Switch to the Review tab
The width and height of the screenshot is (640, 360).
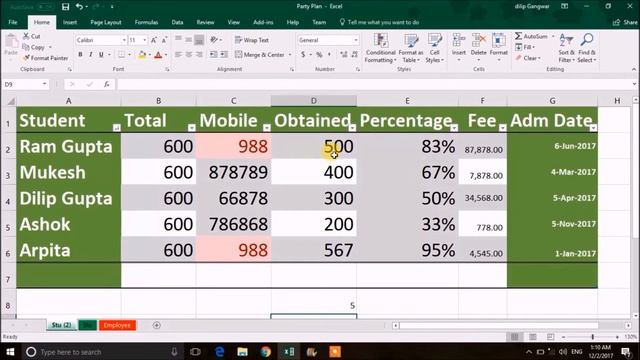tap(205, 22)
